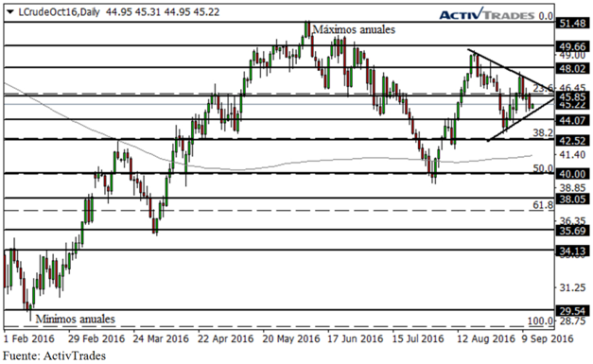Click the 38.85 price axis value

coord(572,187)
